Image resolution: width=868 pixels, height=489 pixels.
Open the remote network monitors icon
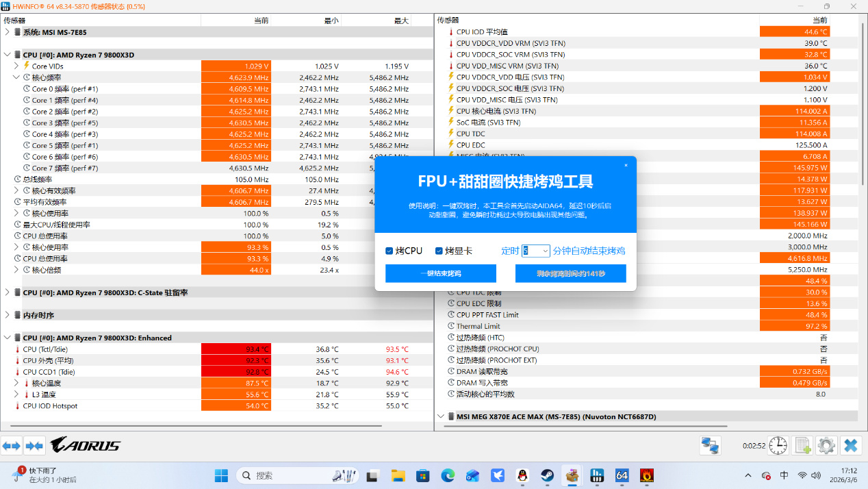[x=710, y=446]
